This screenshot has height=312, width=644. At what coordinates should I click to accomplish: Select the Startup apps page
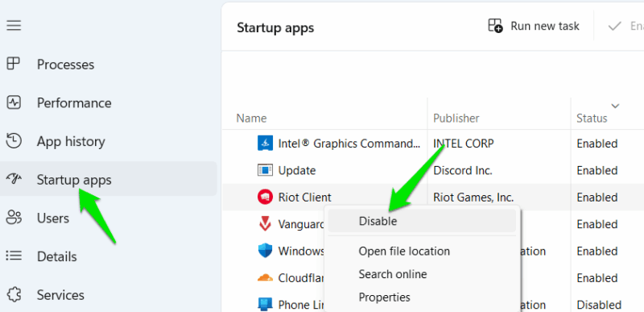click(x=109, y=179)
